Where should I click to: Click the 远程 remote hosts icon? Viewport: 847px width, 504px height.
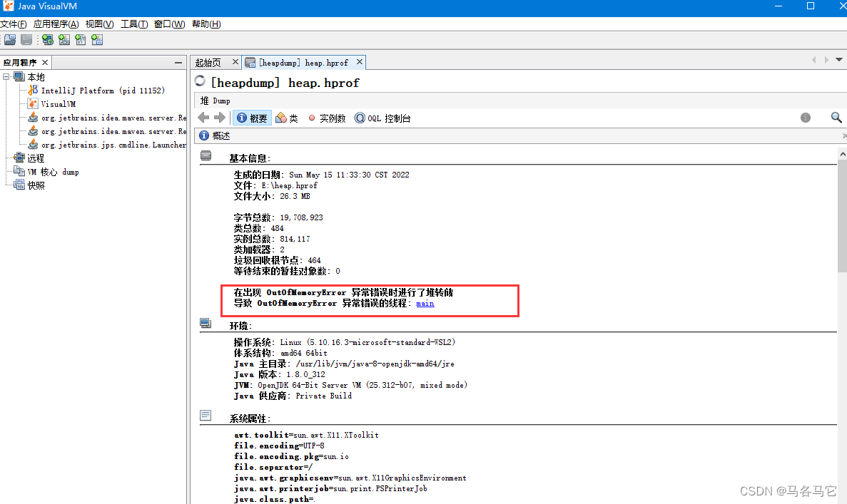[19, 158]
